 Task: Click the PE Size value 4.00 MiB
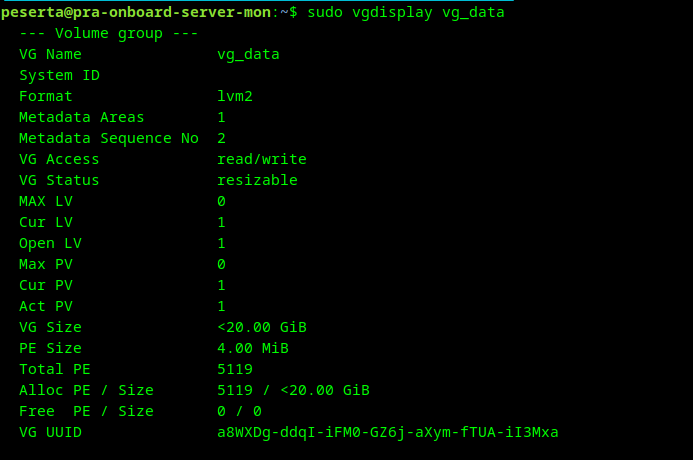pyautogui.click(x=253, y=348)
